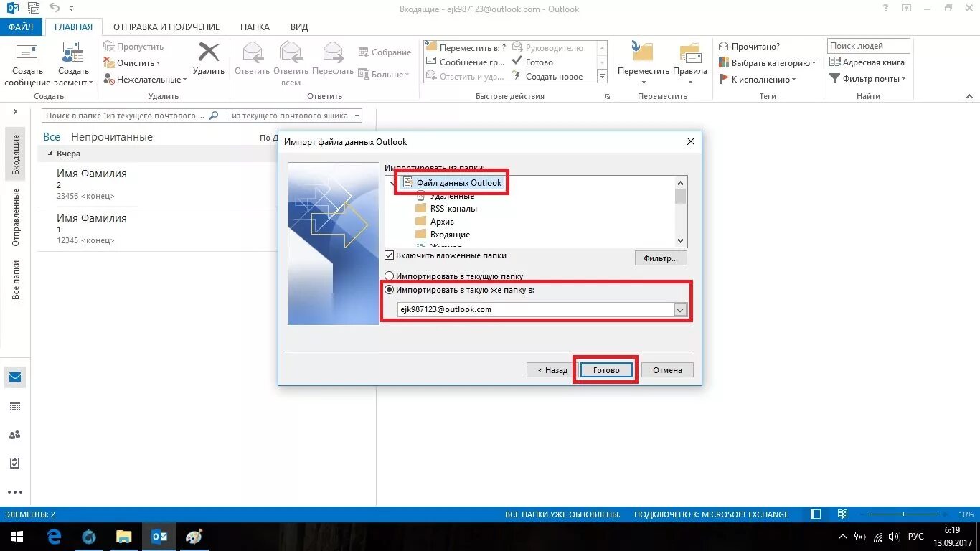Select Архив folder in import tree
Image resolution: width=980 pixels, height=551 pixels.
point(442,222)
